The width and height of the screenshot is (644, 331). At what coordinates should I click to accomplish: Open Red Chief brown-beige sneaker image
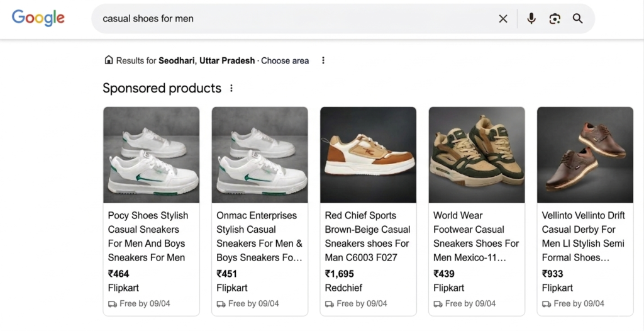(368, 155)
